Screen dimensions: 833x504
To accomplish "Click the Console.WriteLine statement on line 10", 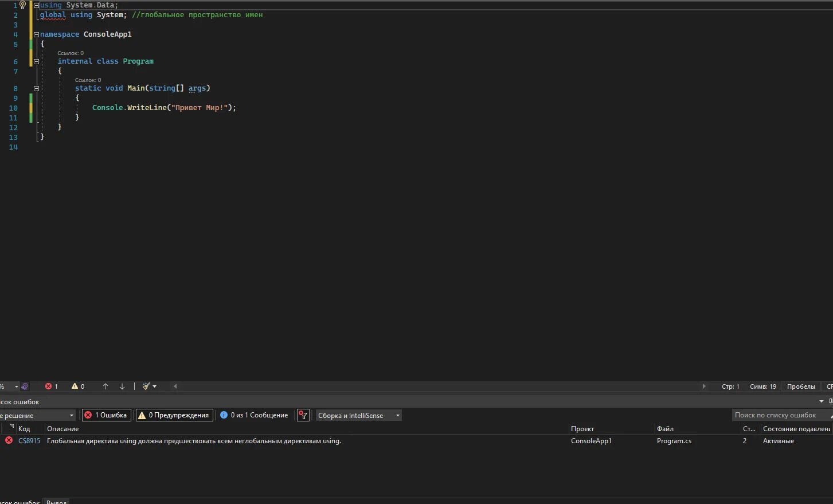I will [x=164, y=108].
